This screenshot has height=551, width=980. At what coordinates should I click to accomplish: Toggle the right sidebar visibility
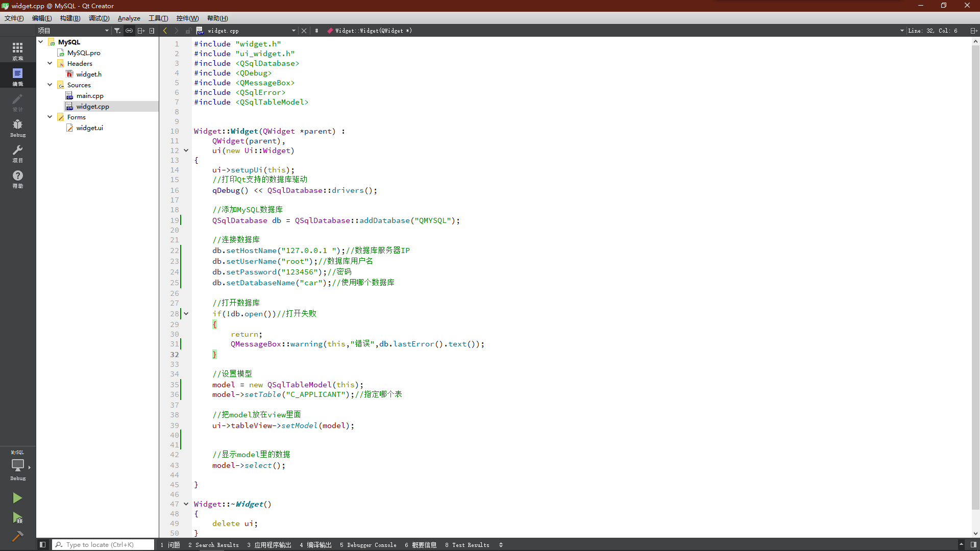pyautogui.click(x=973, y=545)
